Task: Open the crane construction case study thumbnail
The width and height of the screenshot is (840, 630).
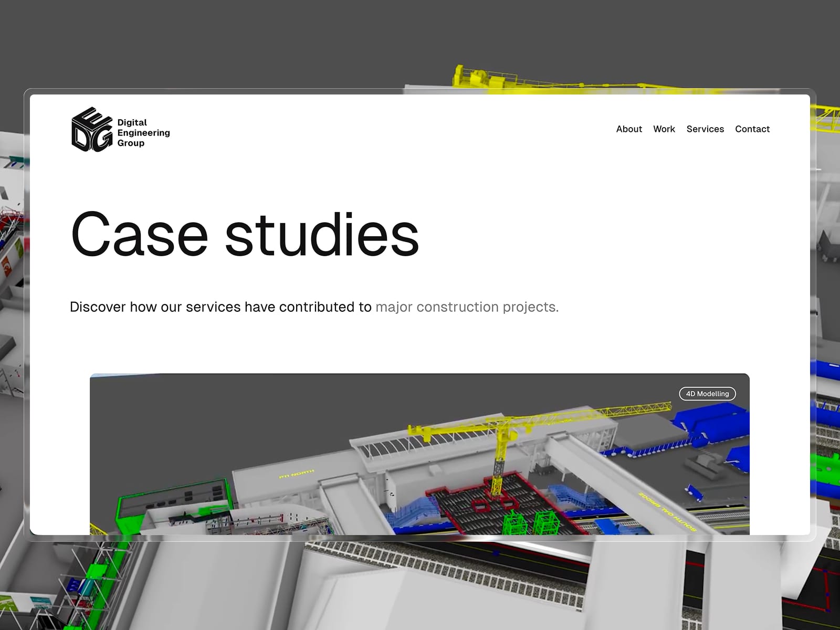Action: pyautogui.click(x=419, y=454)
